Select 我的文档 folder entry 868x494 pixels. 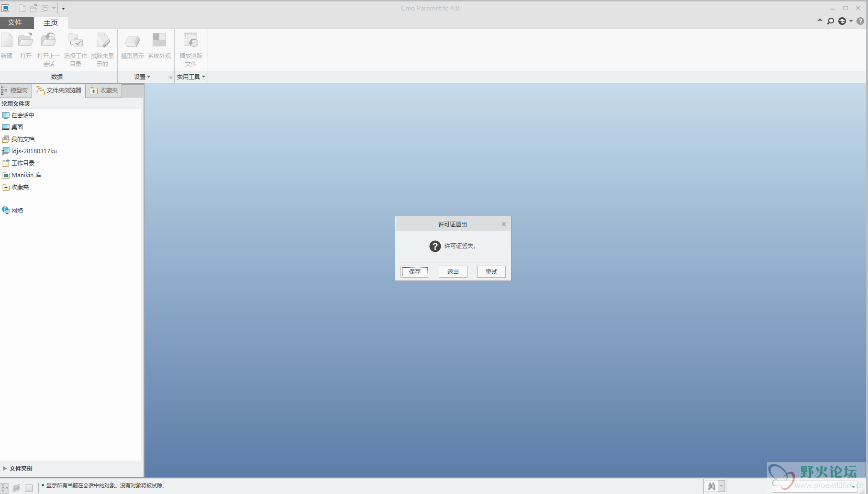[18, 139]
